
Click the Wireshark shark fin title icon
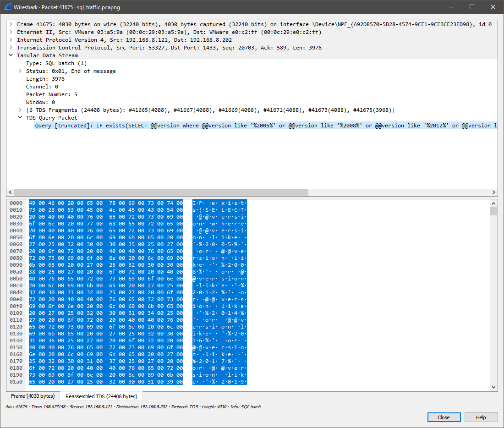click(x=8, y=7)
